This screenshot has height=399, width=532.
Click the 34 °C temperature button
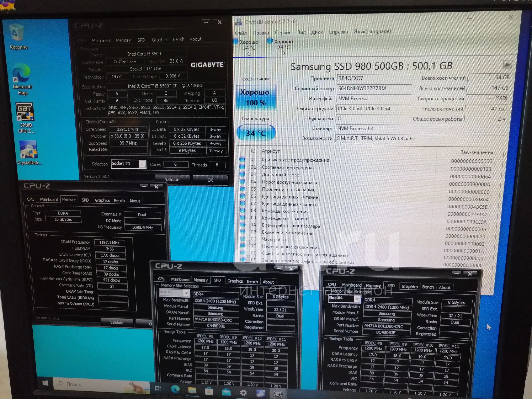(256, 133)
